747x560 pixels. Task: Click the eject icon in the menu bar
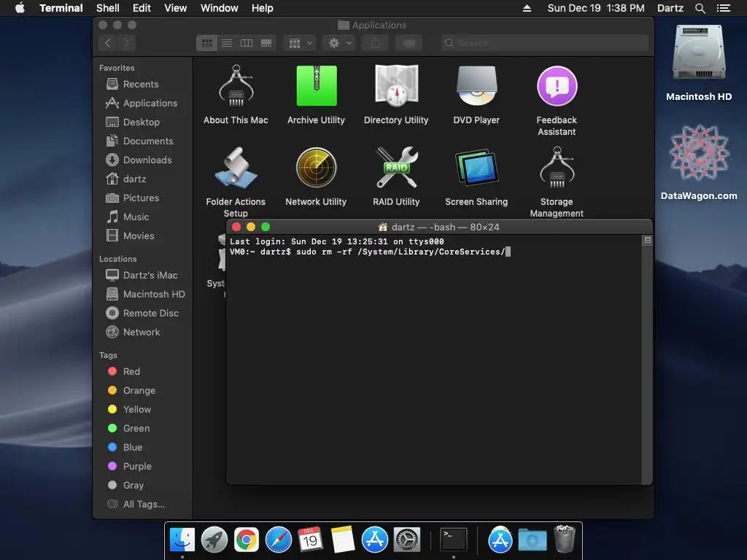(527, 8)
